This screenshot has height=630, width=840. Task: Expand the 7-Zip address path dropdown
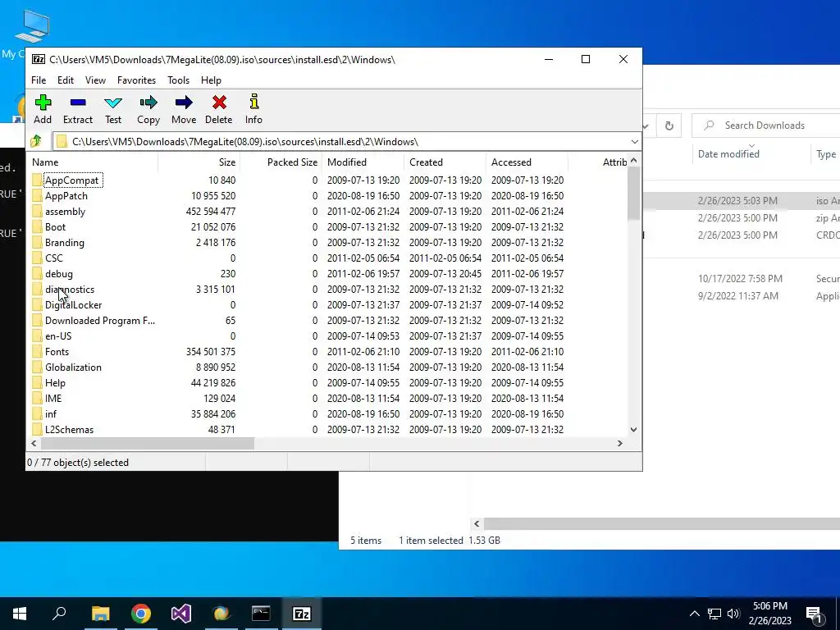[634, 141]
